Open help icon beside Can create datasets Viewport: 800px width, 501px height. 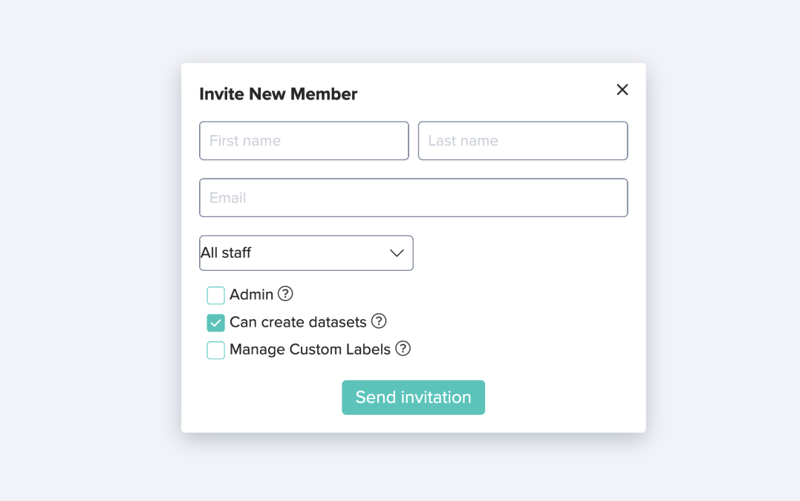click(x=379, y=321)
